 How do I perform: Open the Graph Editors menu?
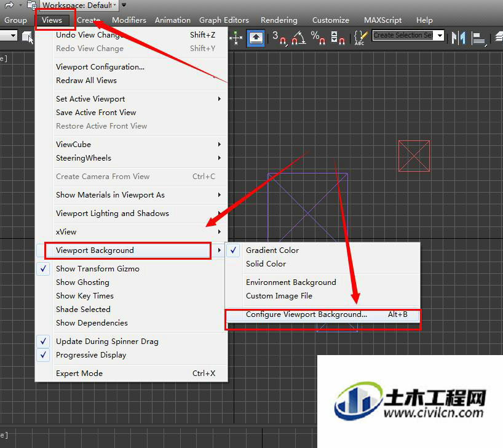(224, 20)
